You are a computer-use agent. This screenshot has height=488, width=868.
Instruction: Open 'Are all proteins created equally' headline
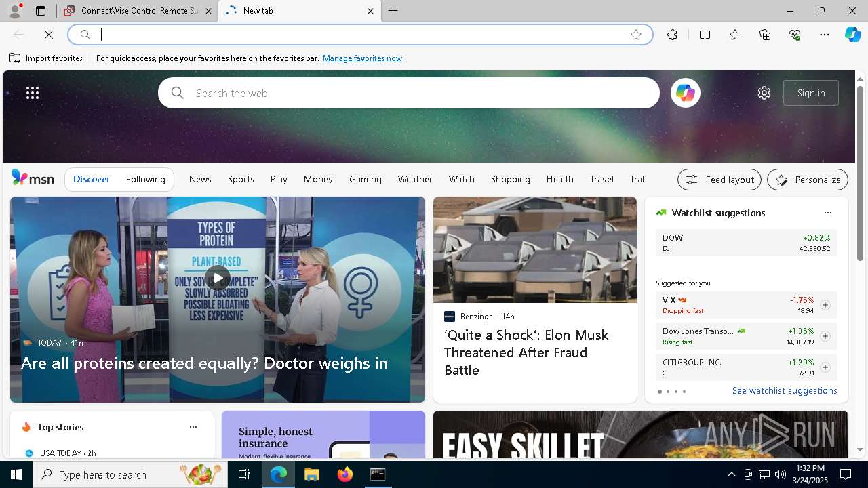[204, 363]
